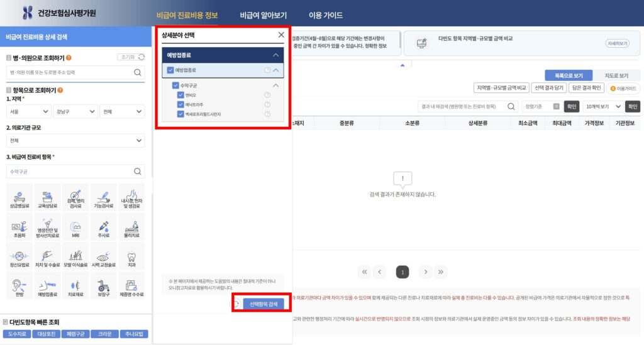Choose the 주사료 syringe icon
The height and width of the screenshot is (345, 644).
coord(103,228)
